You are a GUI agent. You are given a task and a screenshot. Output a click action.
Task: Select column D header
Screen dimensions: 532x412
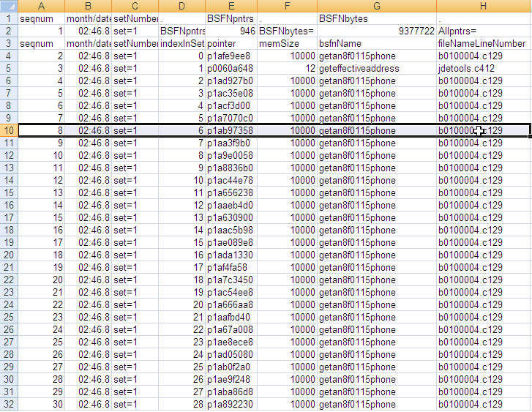(x=182, y=6)
